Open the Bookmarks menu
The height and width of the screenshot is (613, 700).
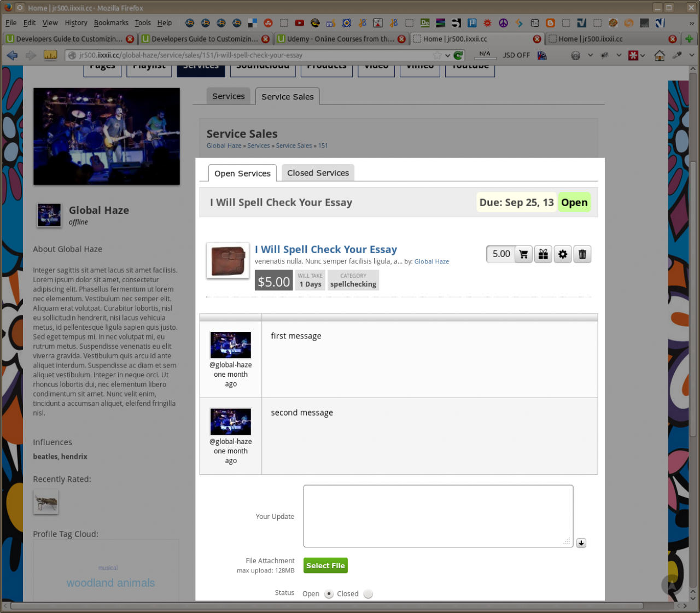[111, 23]
